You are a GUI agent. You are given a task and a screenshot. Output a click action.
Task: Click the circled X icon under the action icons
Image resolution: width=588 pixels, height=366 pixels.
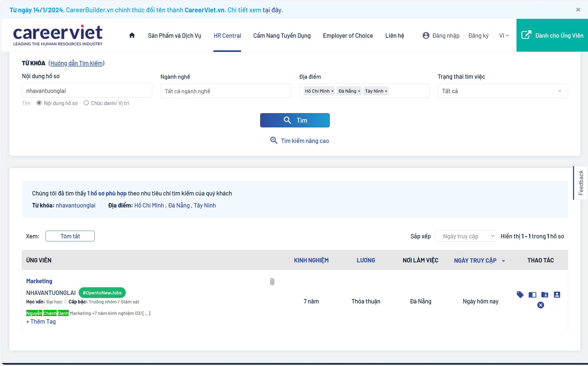click(x=541, y=305)
